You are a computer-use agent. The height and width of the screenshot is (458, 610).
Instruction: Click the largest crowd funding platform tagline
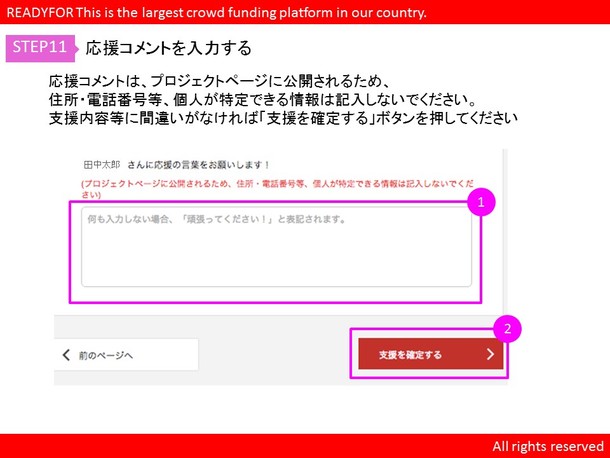262,12
